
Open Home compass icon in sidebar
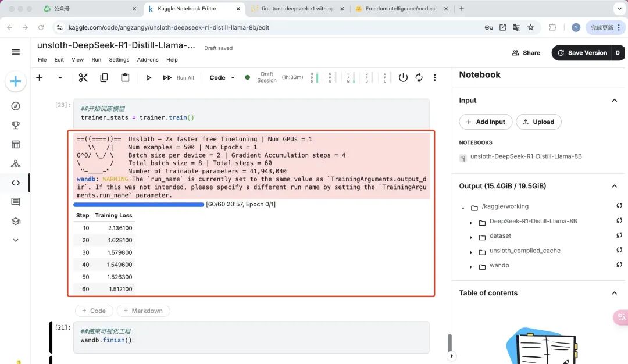(16, 106)
